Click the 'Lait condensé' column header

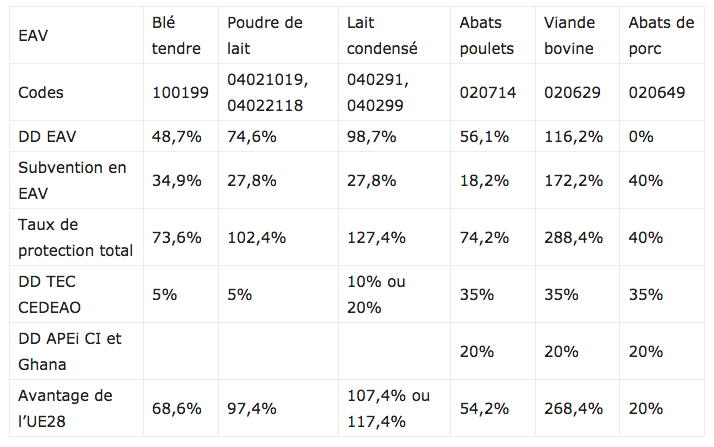(383, 35)
